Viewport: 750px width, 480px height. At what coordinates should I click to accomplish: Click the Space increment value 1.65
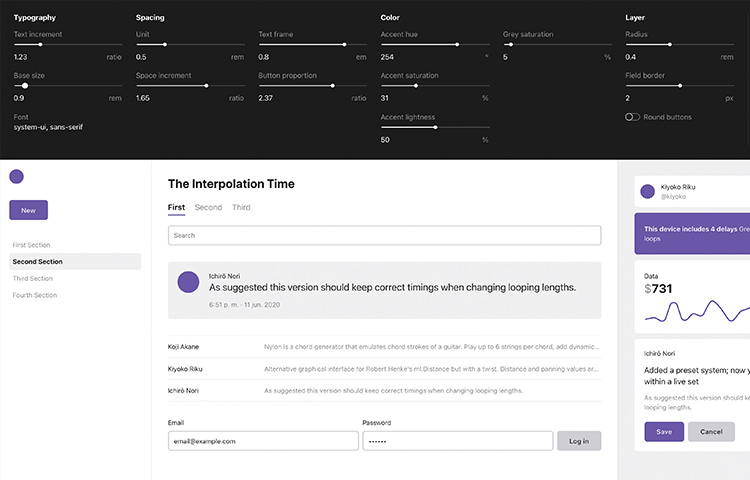point(143,98)
